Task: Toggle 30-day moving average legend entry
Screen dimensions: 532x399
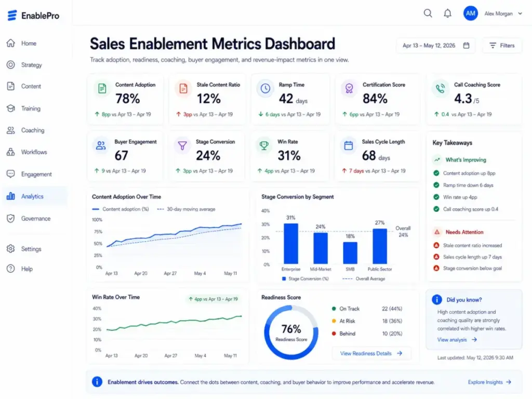Action: tap(187, 209)
